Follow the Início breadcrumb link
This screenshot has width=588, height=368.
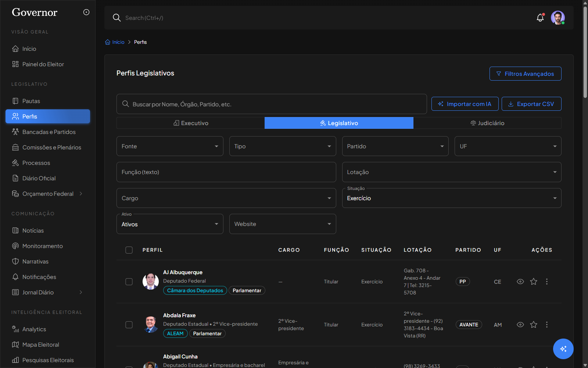[x=115, y=42]
